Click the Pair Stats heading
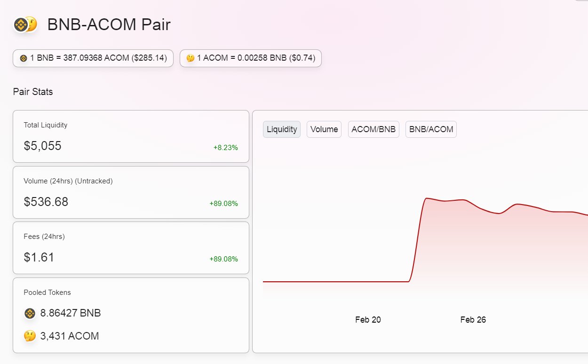This screenshot has height=364, width=588. [x=33, y=92]
